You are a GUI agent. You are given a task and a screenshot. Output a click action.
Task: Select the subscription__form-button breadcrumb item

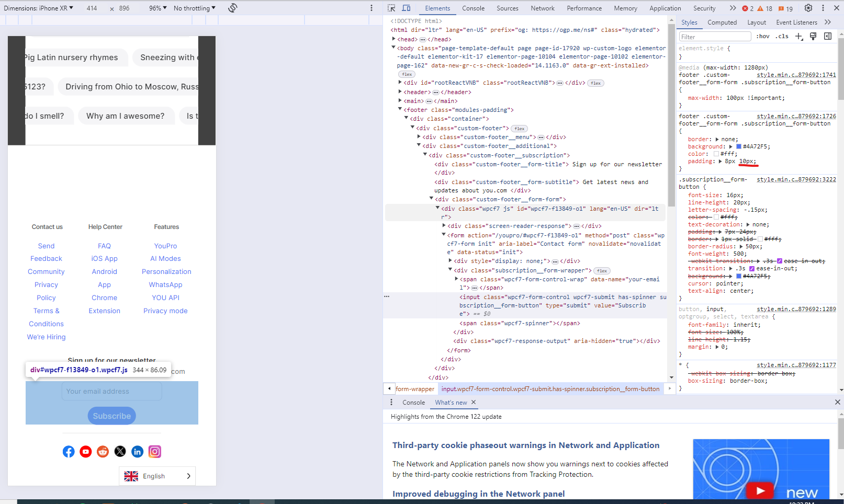point(550,389)
